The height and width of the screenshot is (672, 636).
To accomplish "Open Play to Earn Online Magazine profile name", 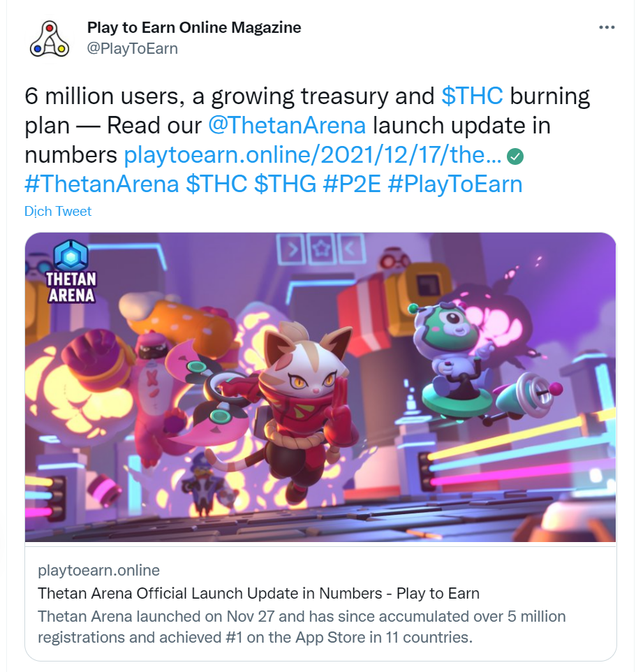I will [x=194, y=27].
